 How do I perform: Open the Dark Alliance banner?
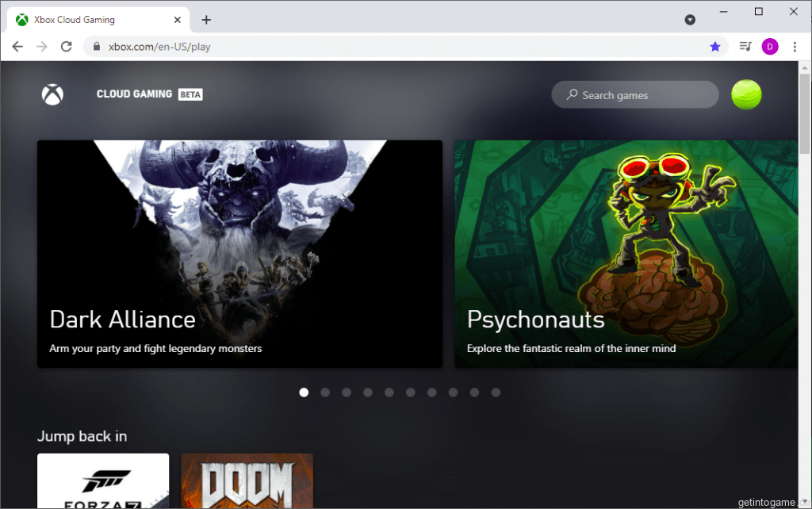tap(239, 254)
